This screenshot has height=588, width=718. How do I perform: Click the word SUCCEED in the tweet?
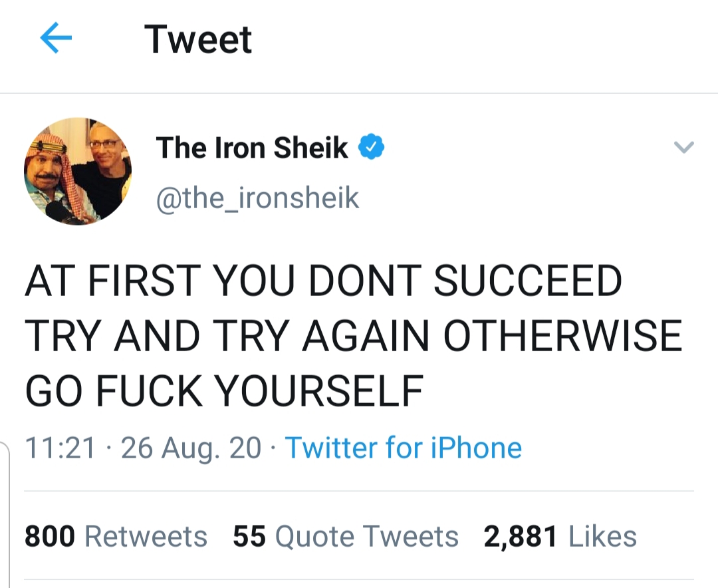pyautogui.click(x=527, y=281)
